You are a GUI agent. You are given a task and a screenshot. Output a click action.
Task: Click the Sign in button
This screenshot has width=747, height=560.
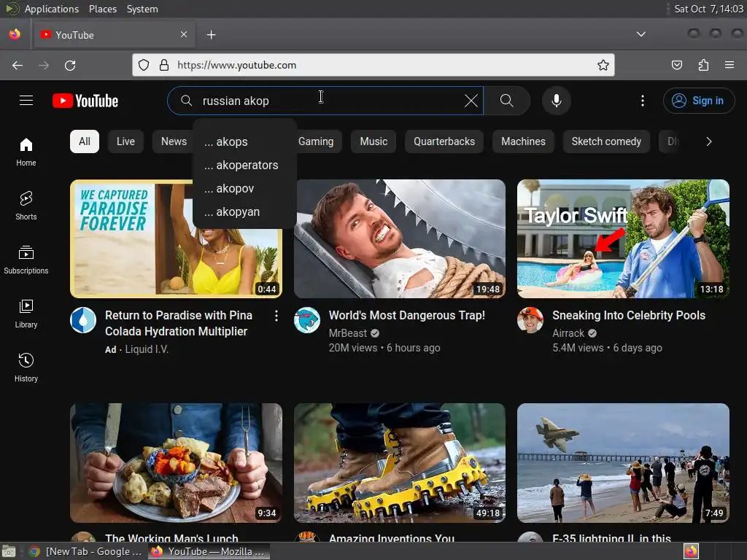click(698, 101)
